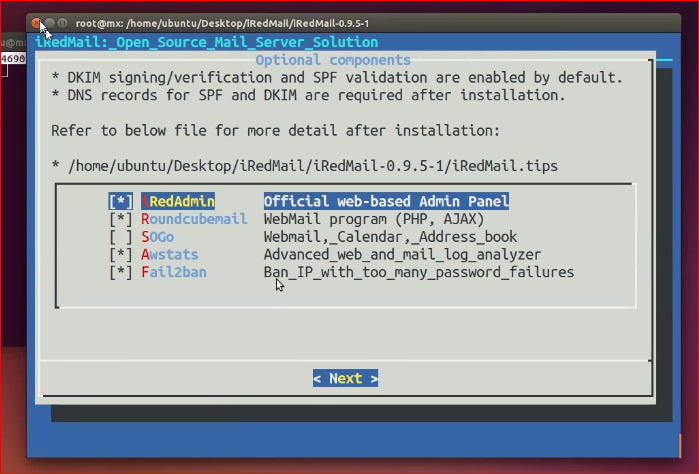Select the SOGo component name
699x474 pixels.
click(157, 237)
